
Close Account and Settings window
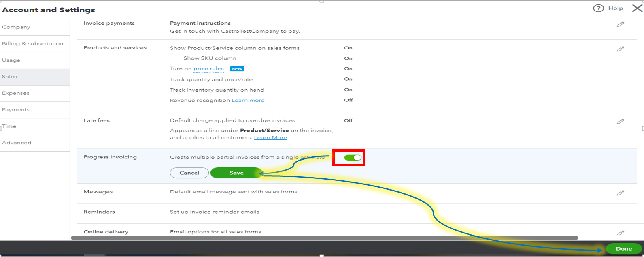coord(637,8)
